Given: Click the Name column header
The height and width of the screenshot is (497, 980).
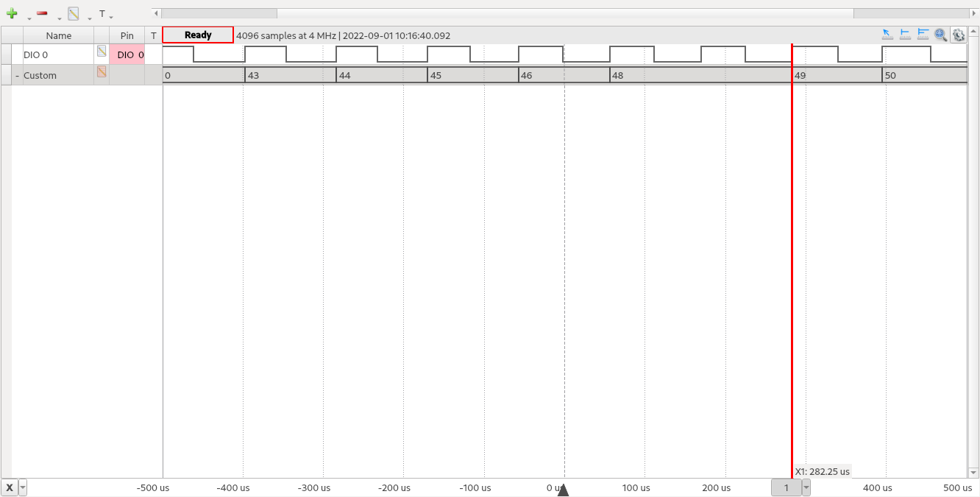Looking at the screenshot, I should (x=58, y=35).
